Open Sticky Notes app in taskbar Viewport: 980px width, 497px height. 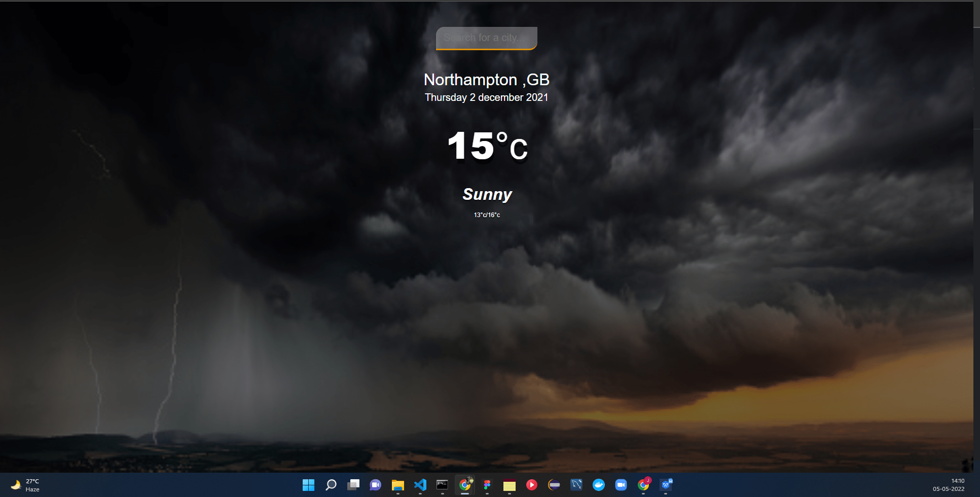coord(509,485)
